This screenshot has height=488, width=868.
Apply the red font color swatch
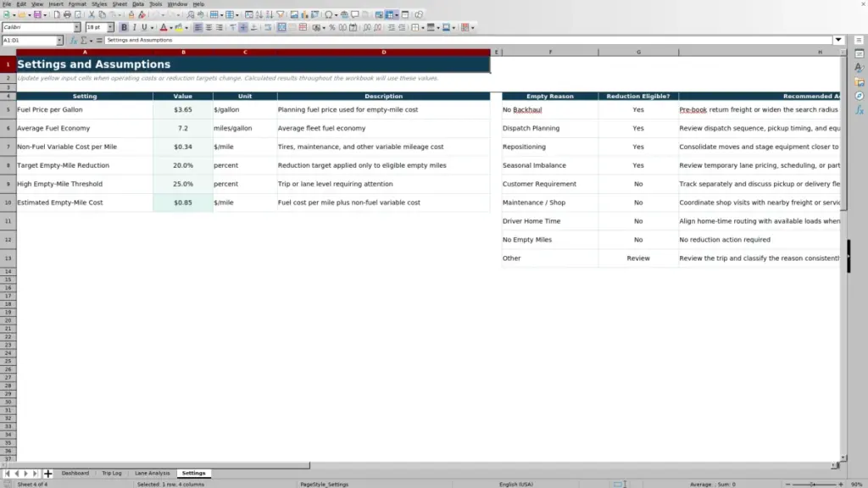coord(164,27)
